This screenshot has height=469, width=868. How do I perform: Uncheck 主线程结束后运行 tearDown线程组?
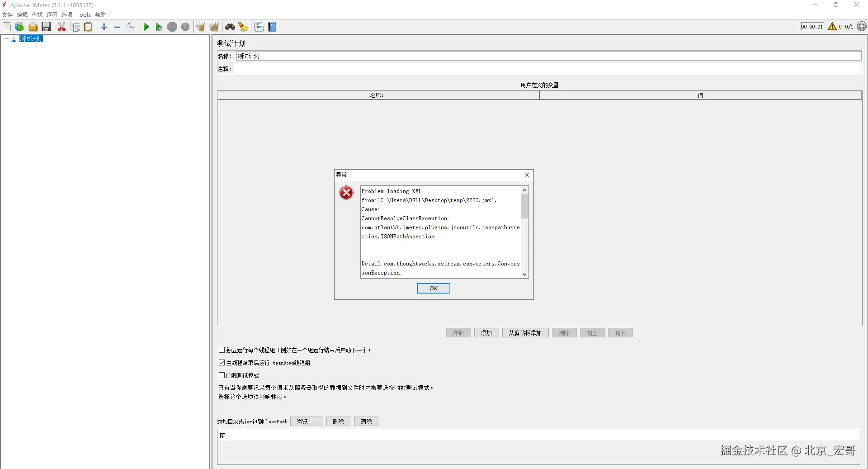[x=222, y=363]
